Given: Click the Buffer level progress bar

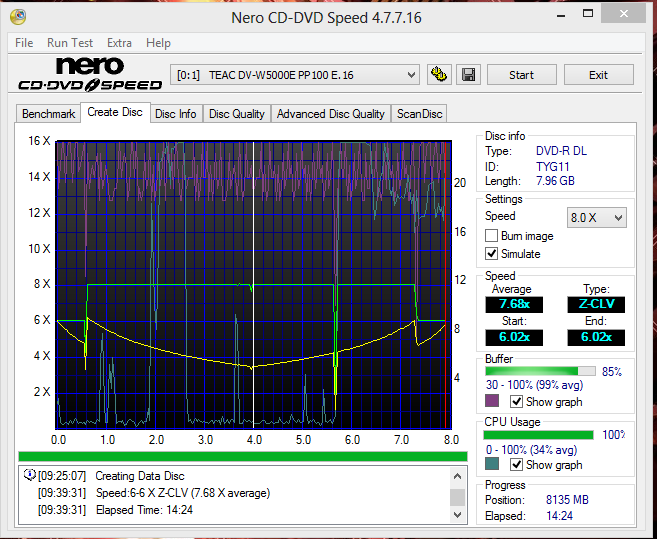Looking at the screenshot, I should pyautogui.click(x=540, y=371).
